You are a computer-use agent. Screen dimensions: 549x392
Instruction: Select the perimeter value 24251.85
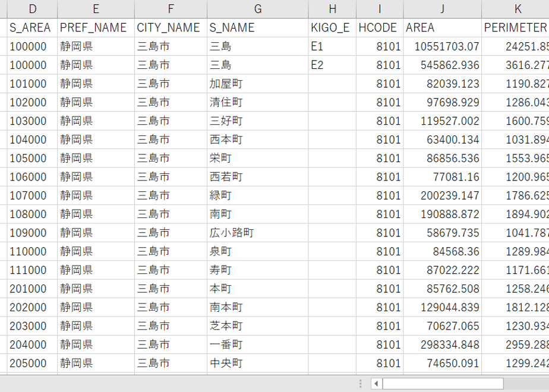click(x=515, y=46)
